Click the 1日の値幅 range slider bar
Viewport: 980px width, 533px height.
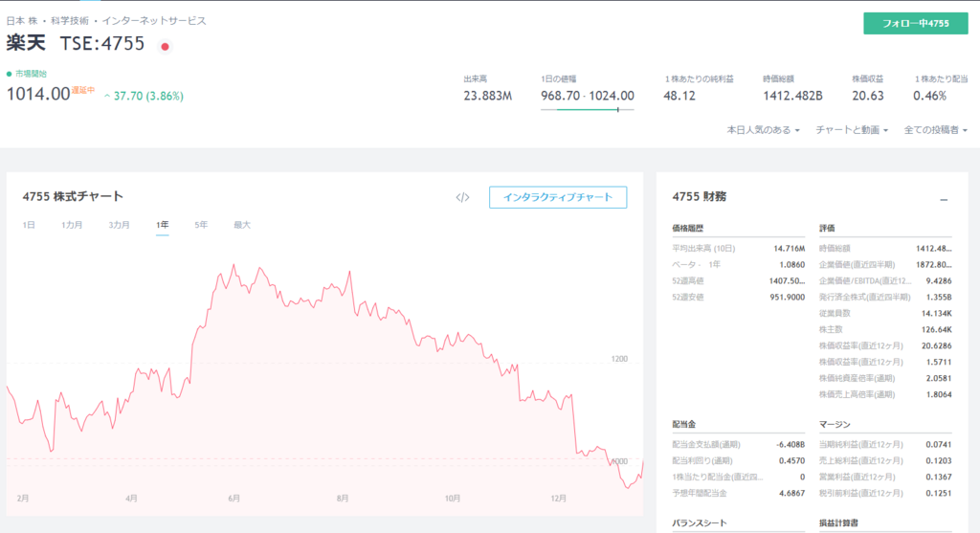pyautogui.click(x=587, y=109)
